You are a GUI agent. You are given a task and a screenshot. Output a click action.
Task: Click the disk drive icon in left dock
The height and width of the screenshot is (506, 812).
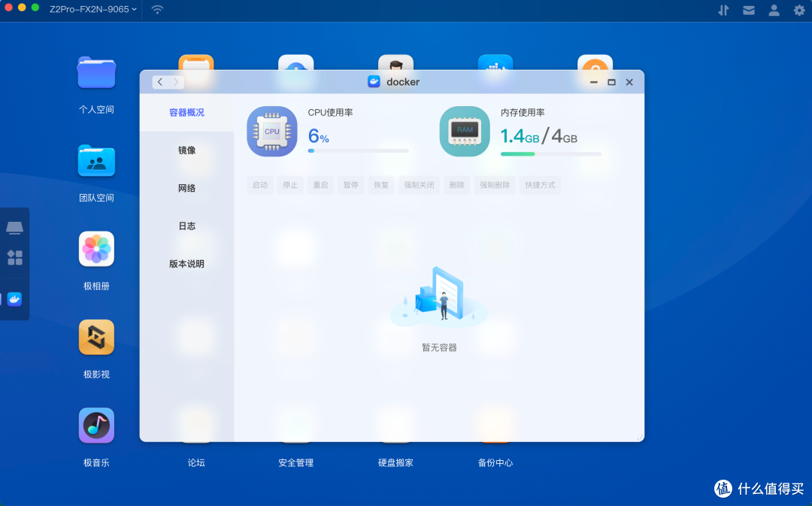(14, 227)
